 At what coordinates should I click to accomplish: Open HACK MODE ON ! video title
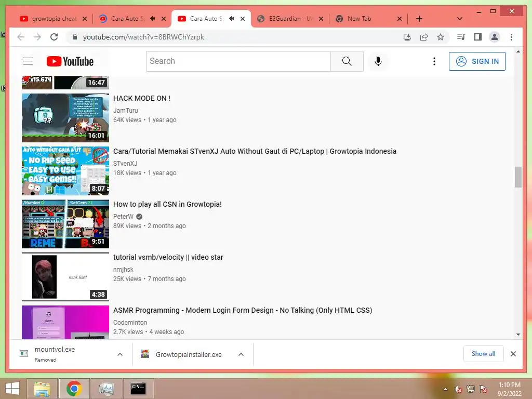[x=142, y=98]
